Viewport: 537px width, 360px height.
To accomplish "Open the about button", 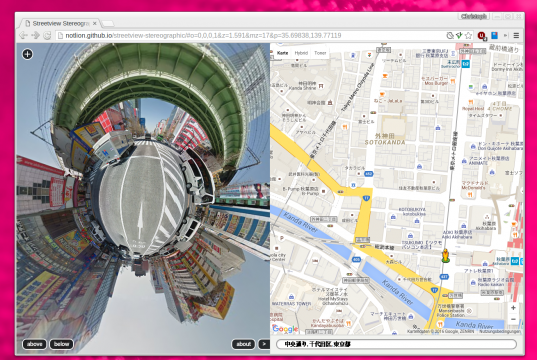I will tap(243, 344).
